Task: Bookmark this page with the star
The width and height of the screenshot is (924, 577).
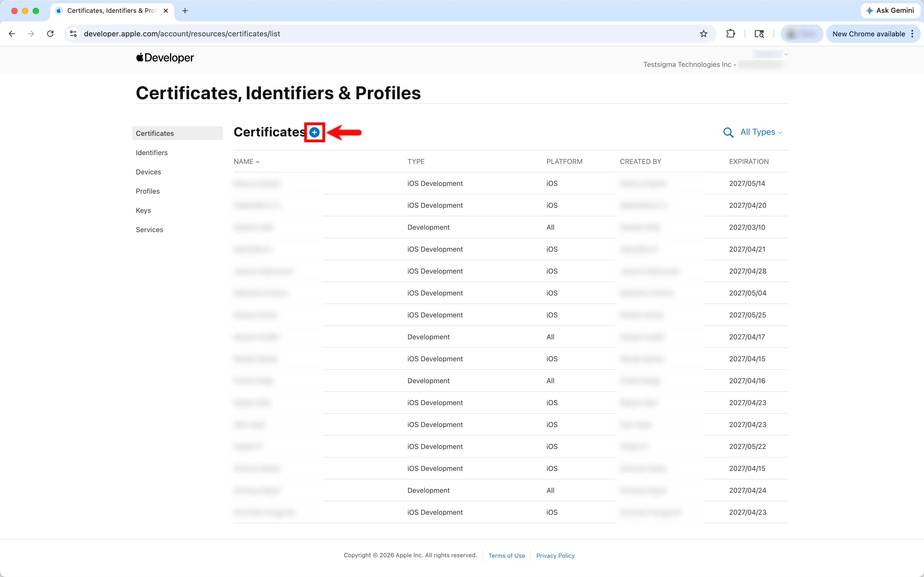Action: (x=703, y=34)
